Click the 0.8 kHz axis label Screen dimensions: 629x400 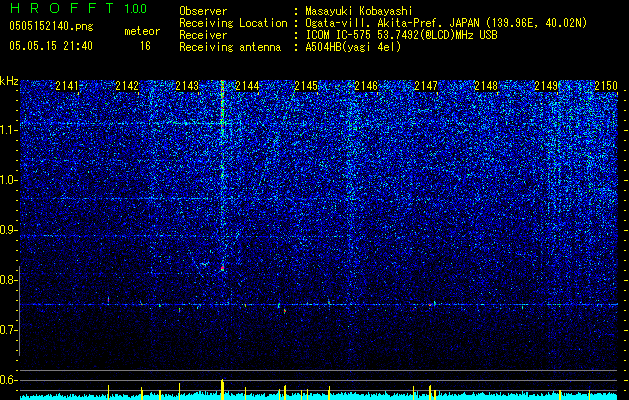click(8, 280)
